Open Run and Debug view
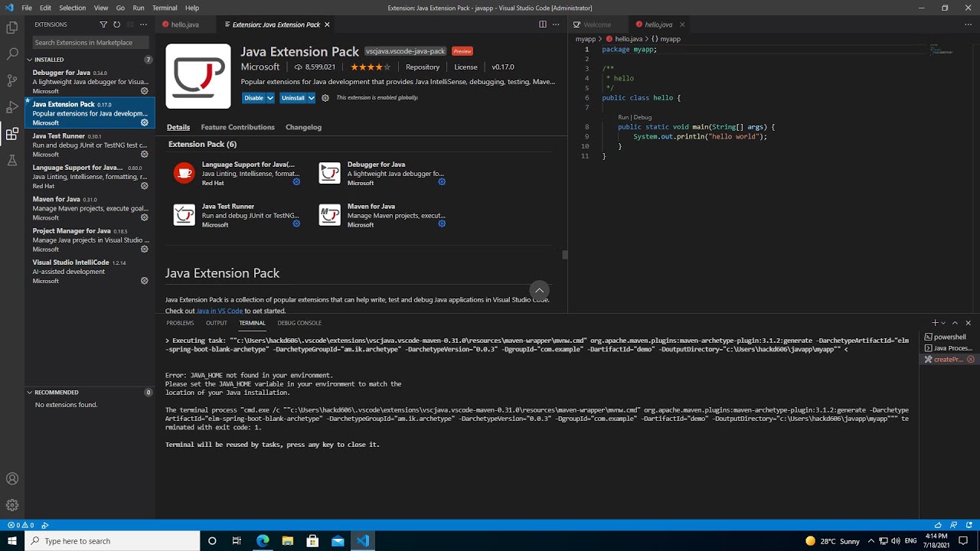The height and width of the screenshot is (551, 980). click(x=12, y=107)
